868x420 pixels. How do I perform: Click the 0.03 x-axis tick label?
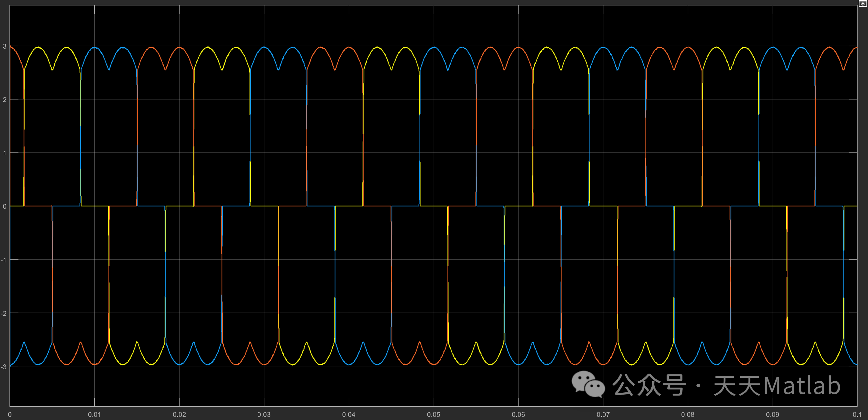coord(264,415)
